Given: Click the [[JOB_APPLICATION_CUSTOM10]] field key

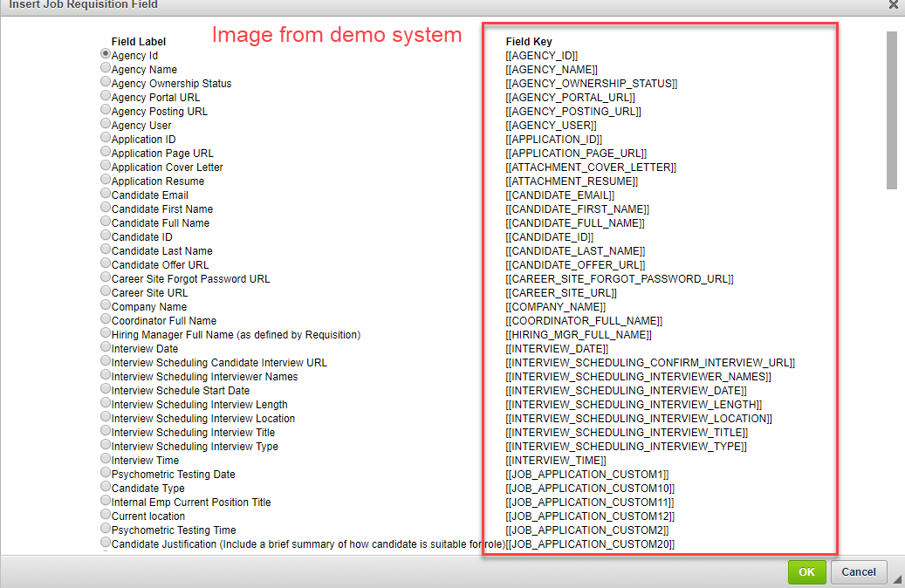Looking at the screenshot, I should 591,489.
